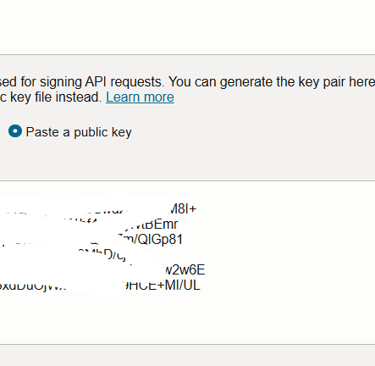Viewport: 375px width, 366px height.
Task: Click the "Paste a public key" label text
Action: pos(79,132)
